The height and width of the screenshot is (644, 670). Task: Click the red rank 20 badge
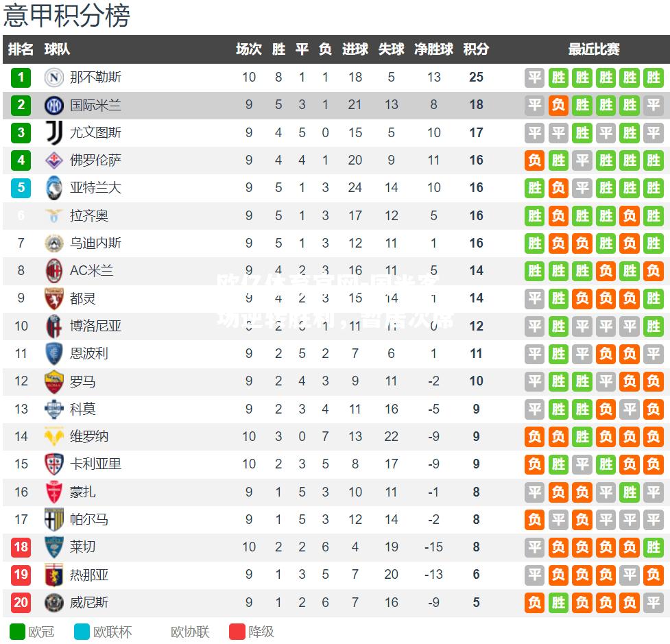coord(21,602)
